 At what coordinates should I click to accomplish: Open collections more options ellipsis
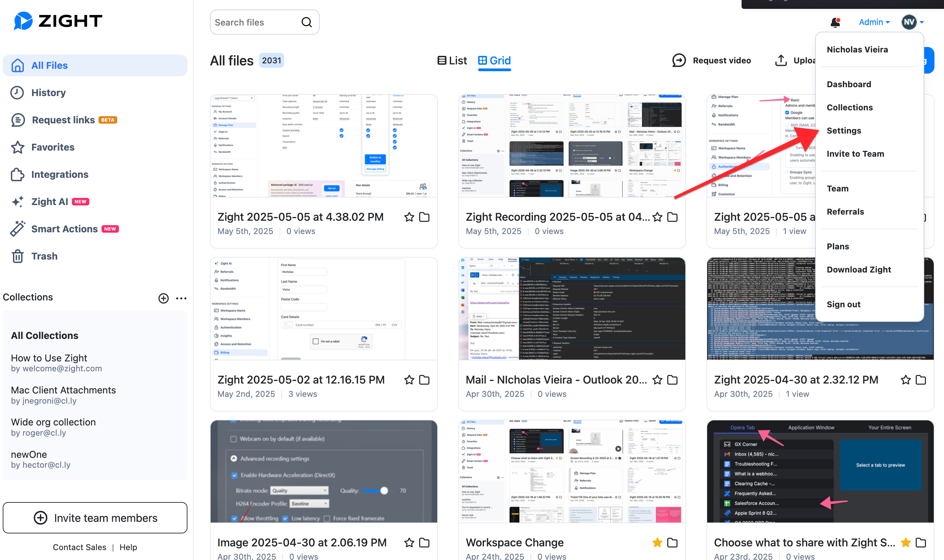181,298
